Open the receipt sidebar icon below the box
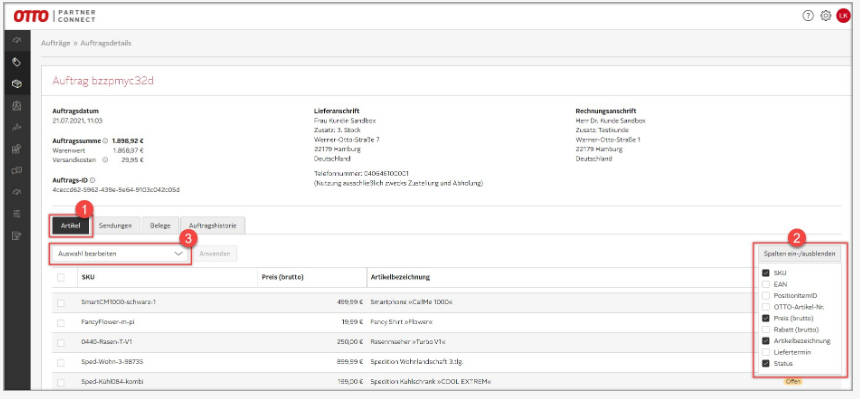The width and height of the screenshot is (860, 399). point(16,105)
